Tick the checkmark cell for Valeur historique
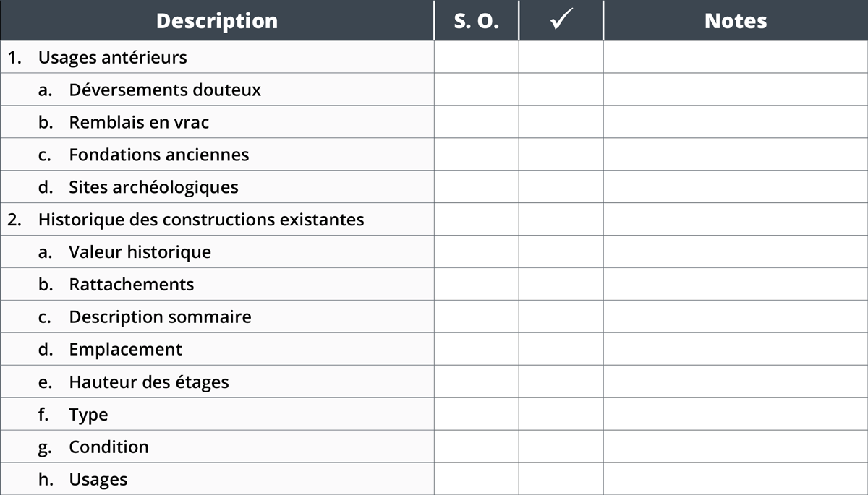 561,251
